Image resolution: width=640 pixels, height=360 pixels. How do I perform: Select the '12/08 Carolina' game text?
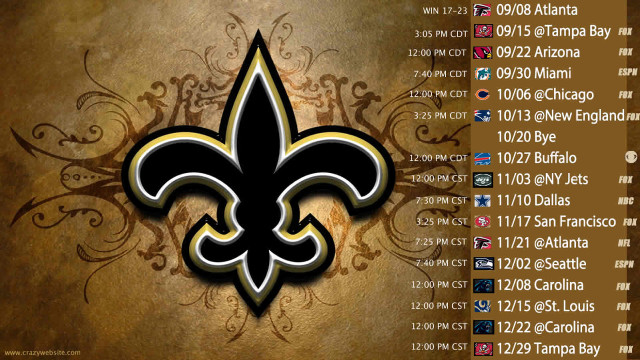[540, 285]
